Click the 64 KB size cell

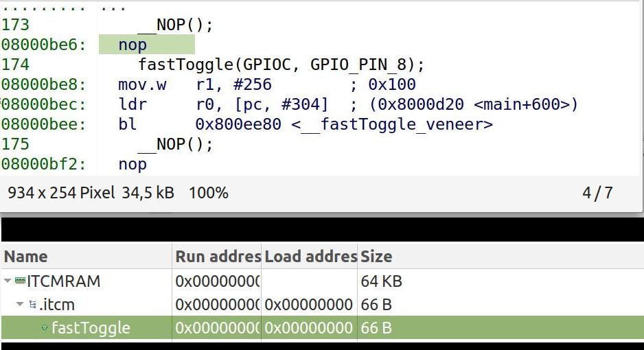click(381, 281)
